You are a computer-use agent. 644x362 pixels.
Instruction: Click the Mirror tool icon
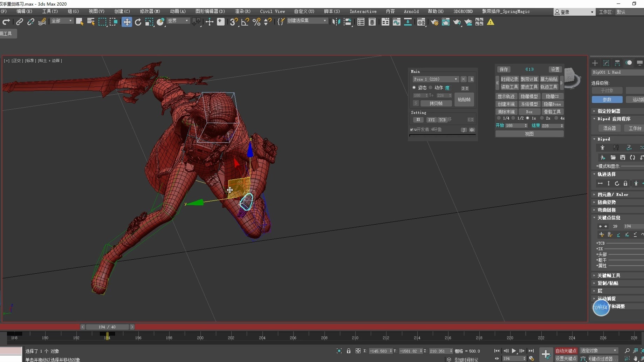[x=336, y=22]
